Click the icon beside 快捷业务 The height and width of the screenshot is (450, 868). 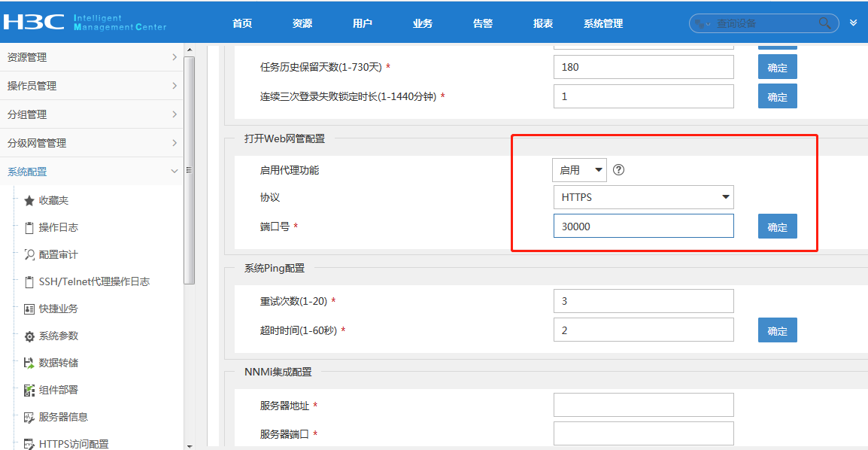[x=29, y=309]
